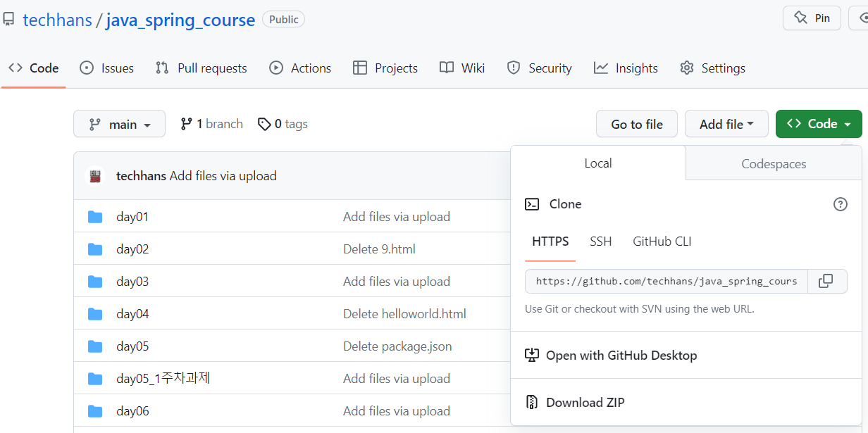Open the java_spring_course repository link
This screenshot has height=433, width=868.
(180, 20)
